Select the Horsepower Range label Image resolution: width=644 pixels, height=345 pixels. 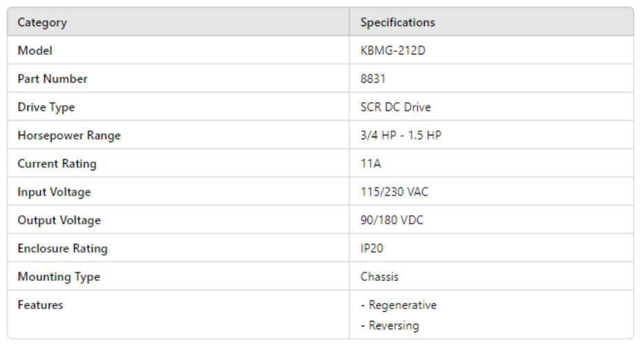(69, 135)
